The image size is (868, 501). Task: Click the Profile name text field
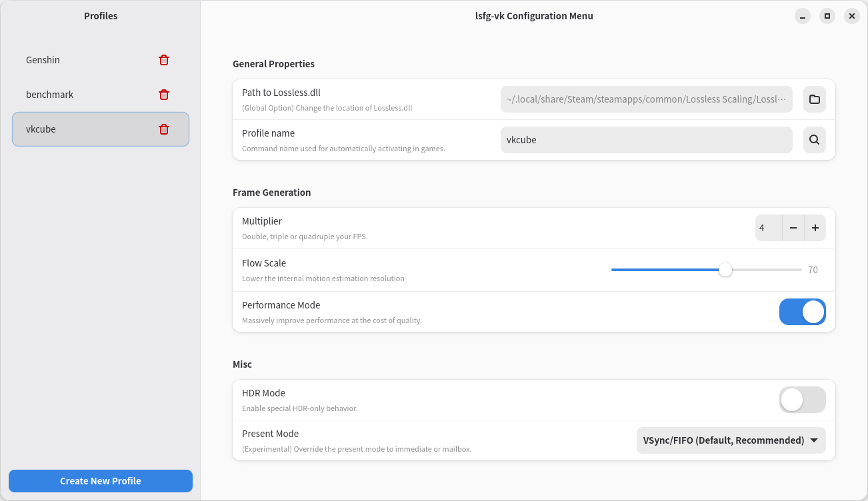pos(645,140)
